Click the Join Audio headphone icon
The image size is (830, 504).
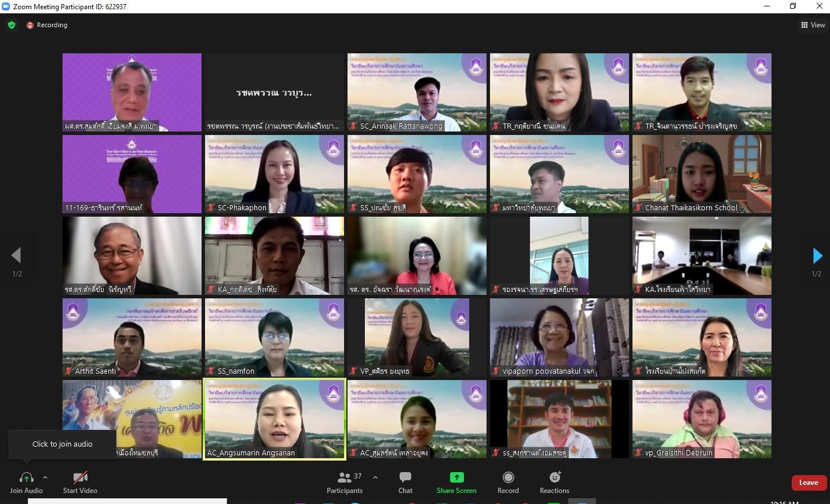click(x=26, y=478)
